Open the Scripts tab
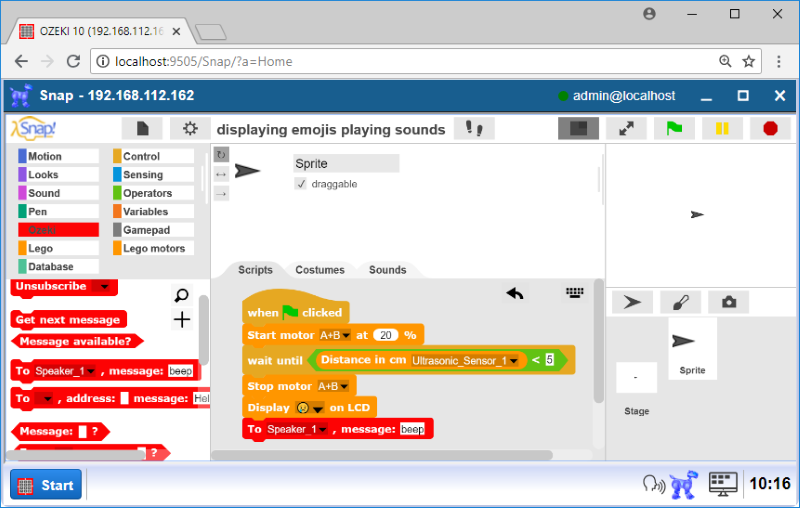The height and width of the screenshot is (508, 800). click(255, 270)
